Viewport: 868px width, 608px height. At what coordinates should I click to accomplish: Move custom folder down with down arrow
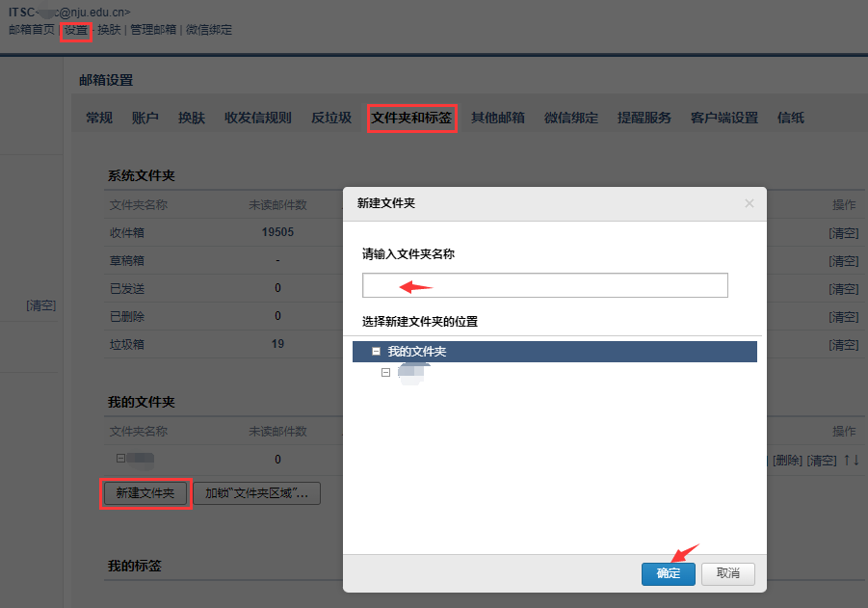(x=855, y=460)
